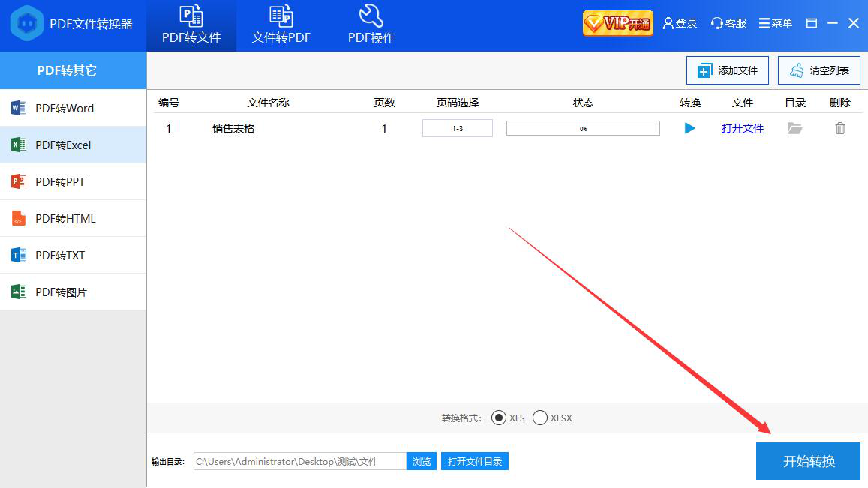This screenshot has width=868, height=488.
Task: Open the PDF操作 tab
Action: click(371, 25)
